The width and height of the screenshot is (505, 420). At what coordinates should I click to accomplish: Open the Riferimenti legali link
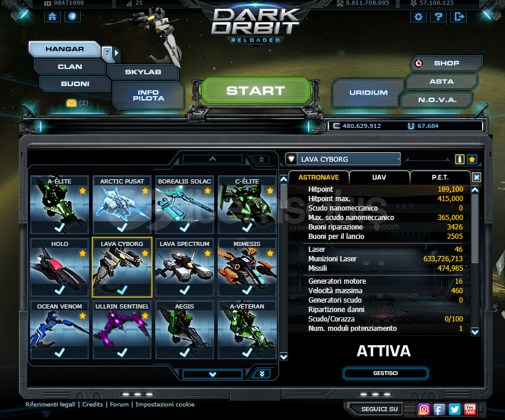click(50, 404)
